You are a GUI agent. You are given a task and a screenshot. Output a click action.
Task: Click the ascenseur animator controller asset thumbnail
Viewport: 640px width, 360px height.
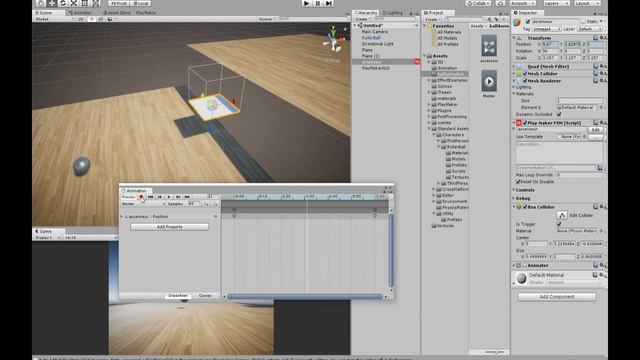pos(489,46)
